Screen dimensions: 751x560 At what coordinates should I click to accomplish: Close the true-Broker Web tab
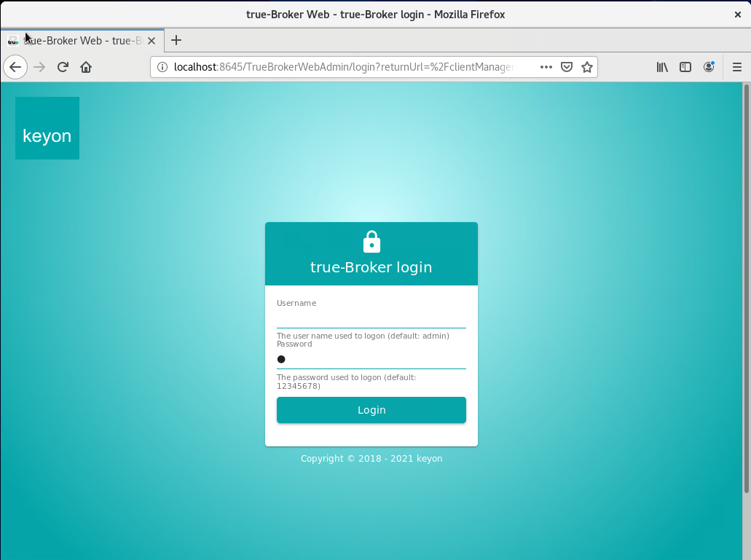coord(152,41)
